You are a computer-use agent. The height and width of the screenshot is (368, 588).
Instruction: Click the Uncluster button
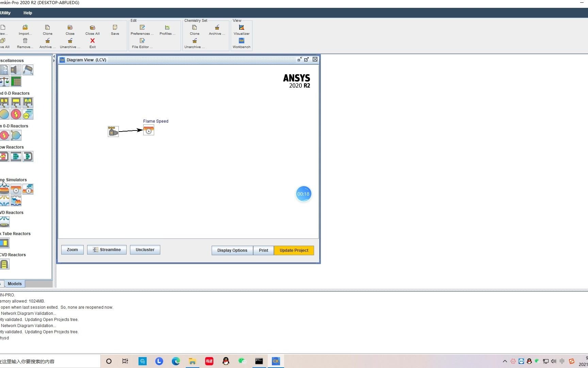[x=145, y=250]
